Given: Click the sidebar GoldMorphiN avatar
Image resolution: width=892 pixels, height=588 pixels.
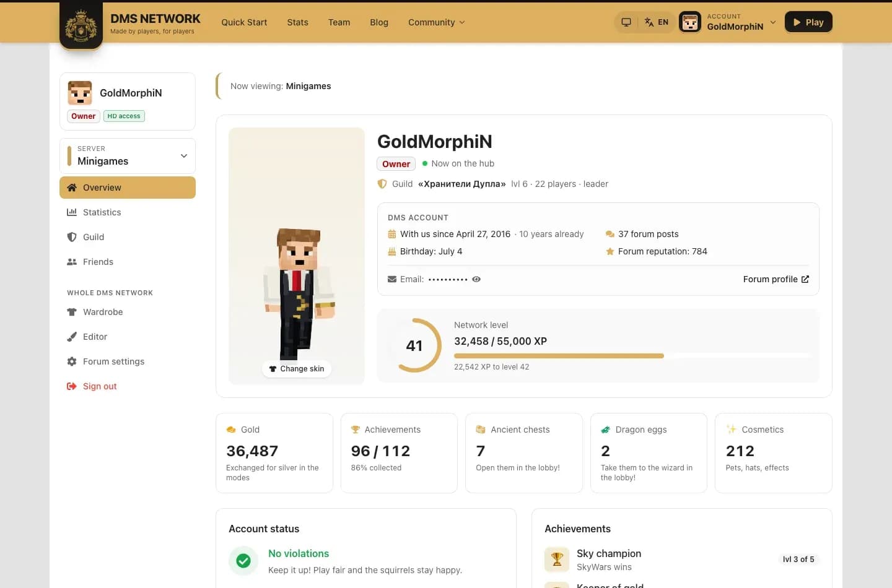Looking at the screenshot, I should tap(80, 93).
